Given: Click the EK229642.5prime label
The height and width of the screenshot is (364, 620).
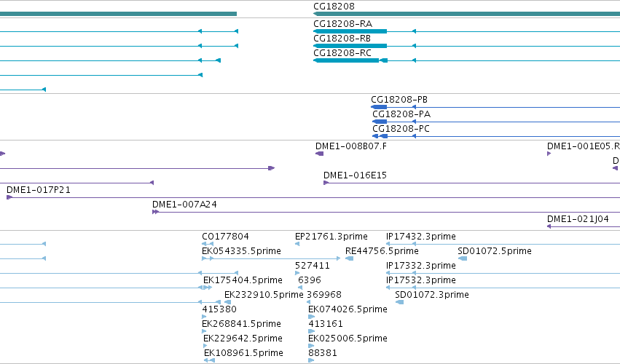Looking at the screenshot, I should (x=243, y=339).
